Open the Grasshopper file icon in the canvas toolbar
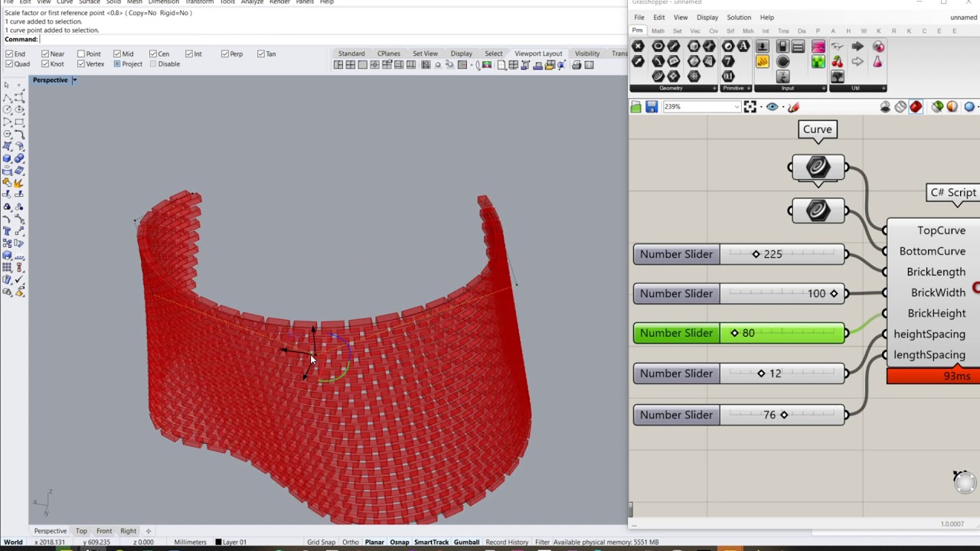The height and width of the screenshot is (551, 980). [635, 107]
